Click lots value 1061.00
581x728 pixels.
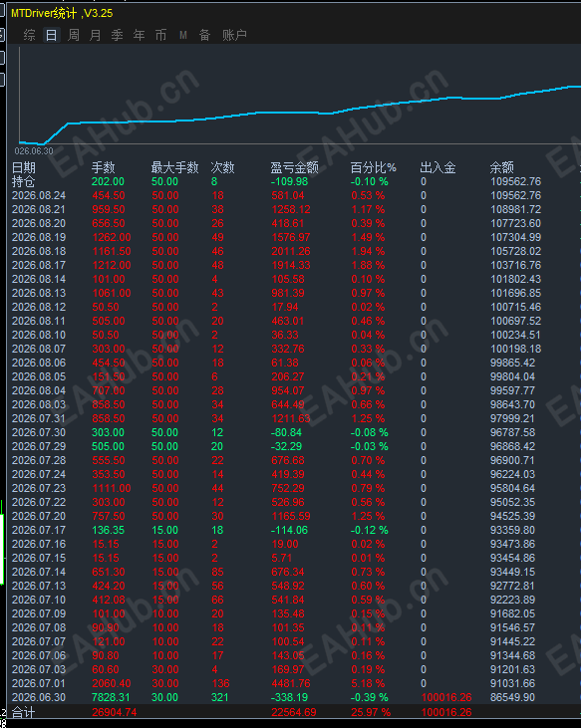(112, 293)
